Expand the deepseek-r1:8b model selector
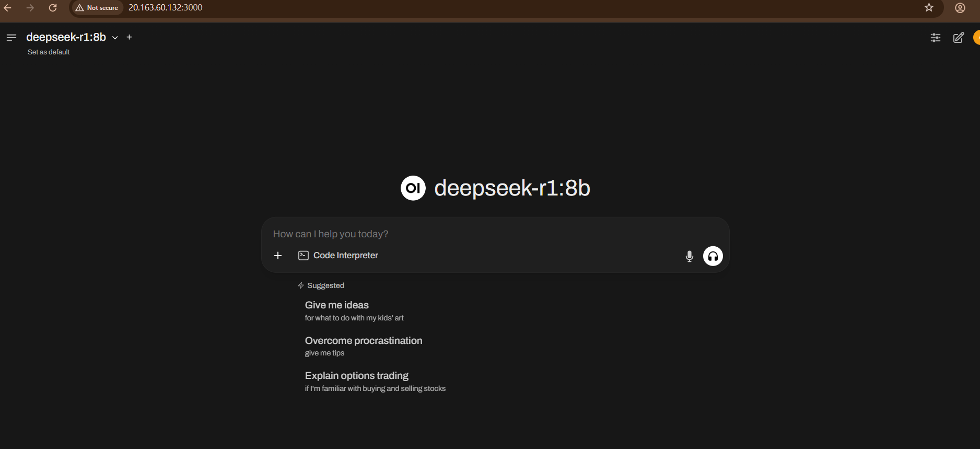Screen dimensions: 980x449 [x=72, y=37]
